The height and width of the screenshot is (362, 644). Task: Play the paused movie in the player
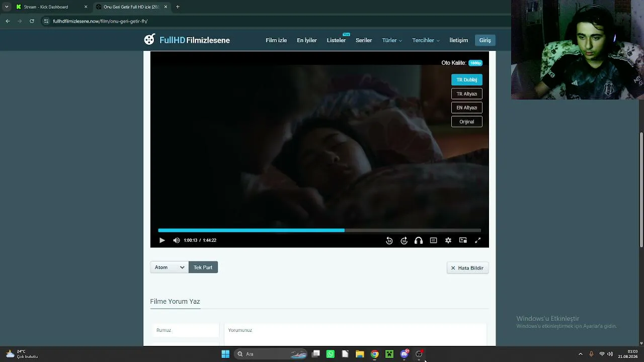point(162,240)
